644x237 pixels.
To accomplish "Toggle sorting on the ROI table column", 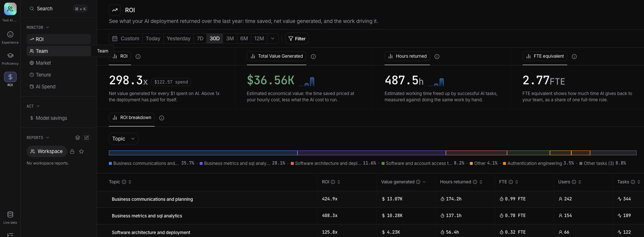I will 339,182.
